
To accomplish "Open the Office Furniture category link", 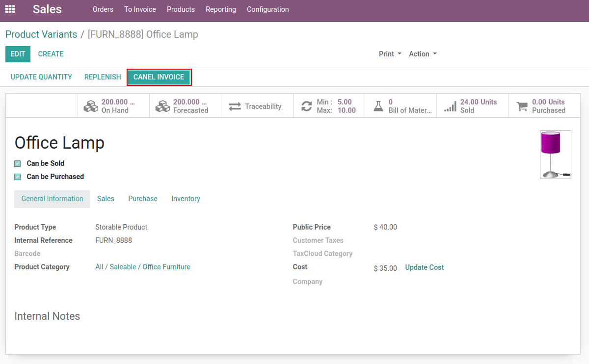I will (x=143, y=267).
